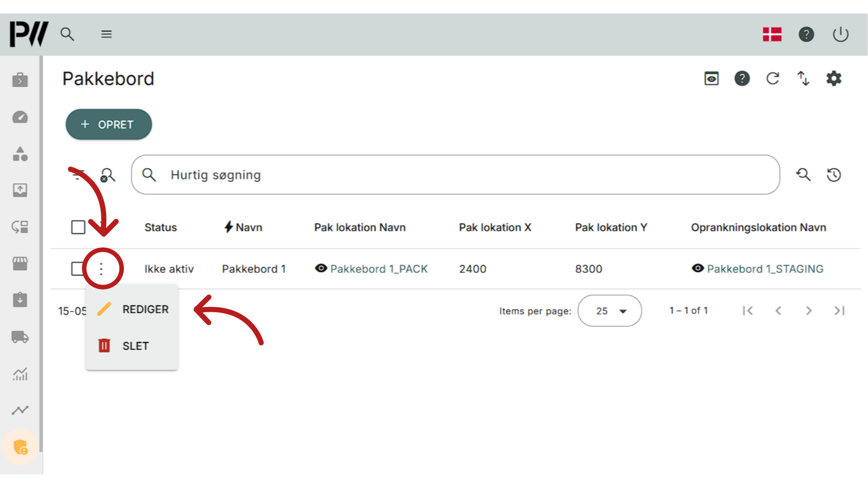Open the Pakkebord 1_PACK link

pos(379,269)
